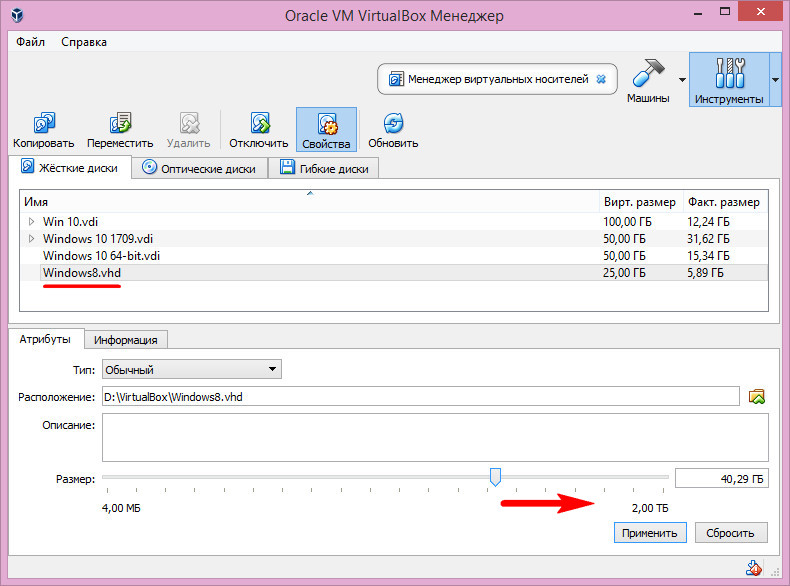790x586 pixels.
Task: Select Windows 10 64-bit.vdi disk entry
Action: (101, 255)
